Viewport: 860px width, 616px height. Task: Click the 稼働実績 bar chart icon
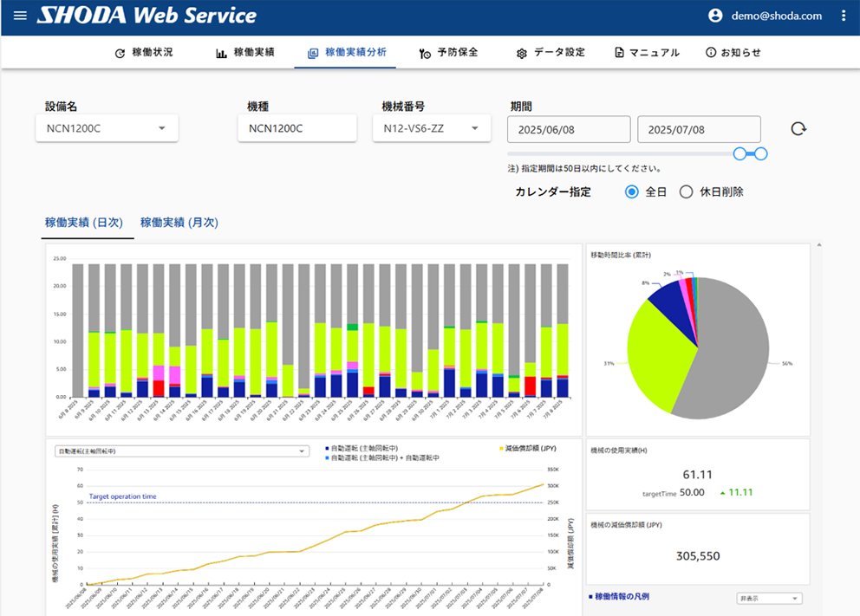(x=221, y=53)
